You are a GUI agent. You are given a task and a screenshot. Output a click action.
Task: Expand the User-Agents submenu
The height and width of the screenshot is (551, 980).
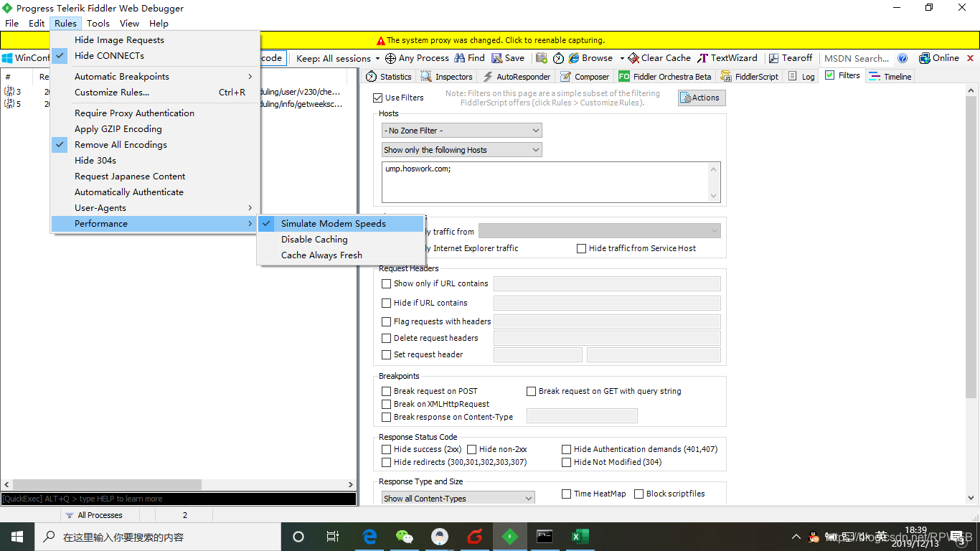tap(156, 208)
